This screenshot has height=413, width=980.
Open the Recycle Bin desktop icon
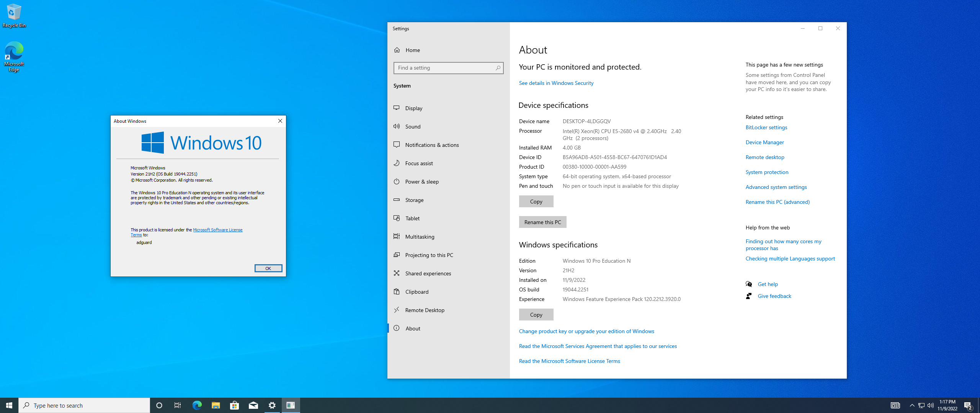[x=14, y=16]
